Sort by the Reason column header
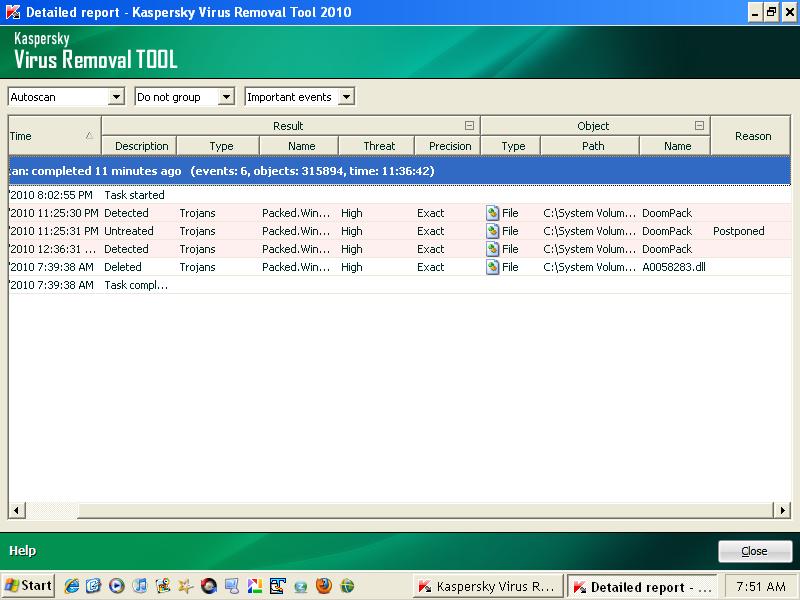 [751, 136]
